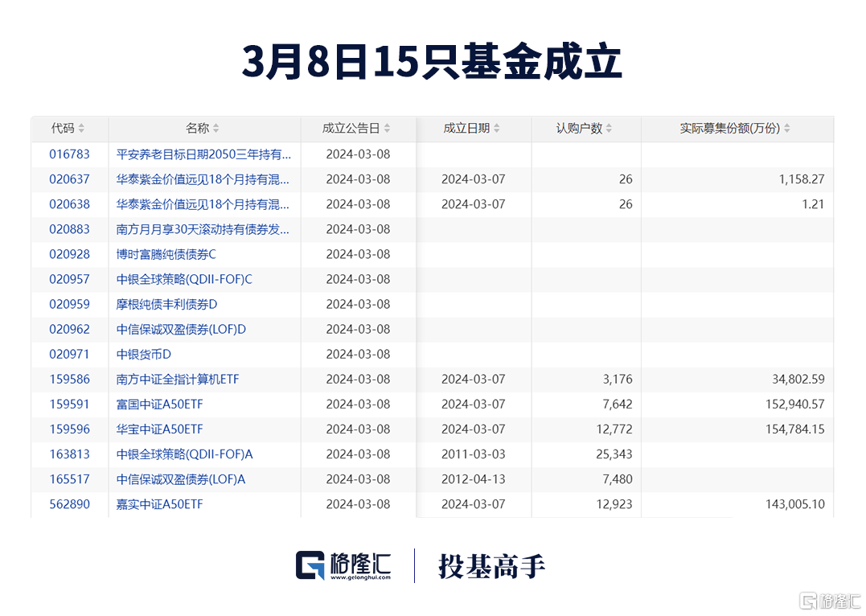
Task: Click the 投基高手 footer text
Action: [x=492, y=566]
